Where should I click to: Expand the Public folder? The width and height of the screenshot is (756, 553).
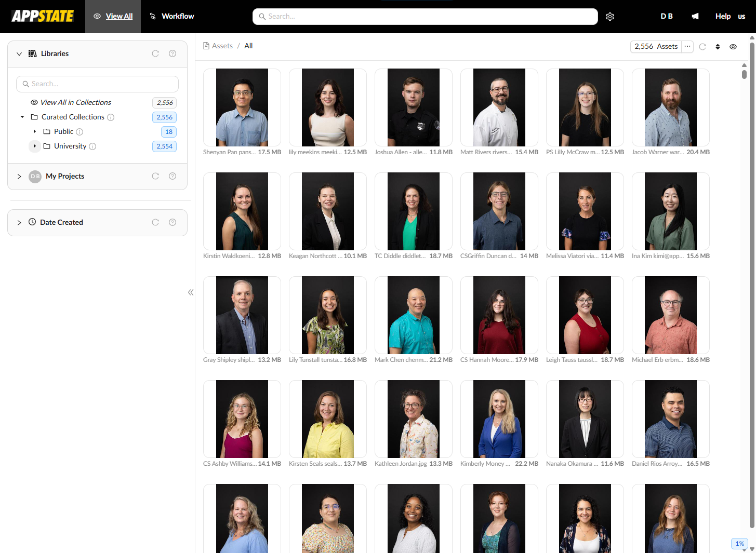[x=35, y=132]
